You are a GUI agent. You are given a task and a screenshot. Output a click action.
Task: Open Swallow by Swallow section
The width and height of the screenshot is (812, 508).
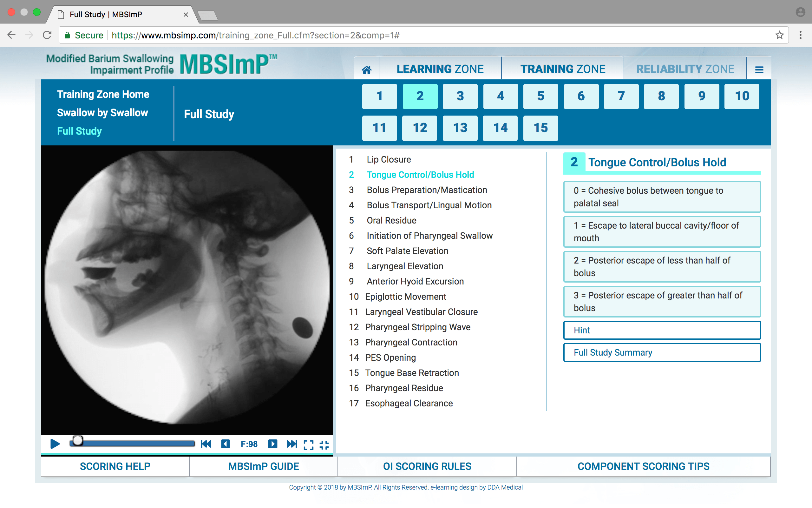[102, 112]
